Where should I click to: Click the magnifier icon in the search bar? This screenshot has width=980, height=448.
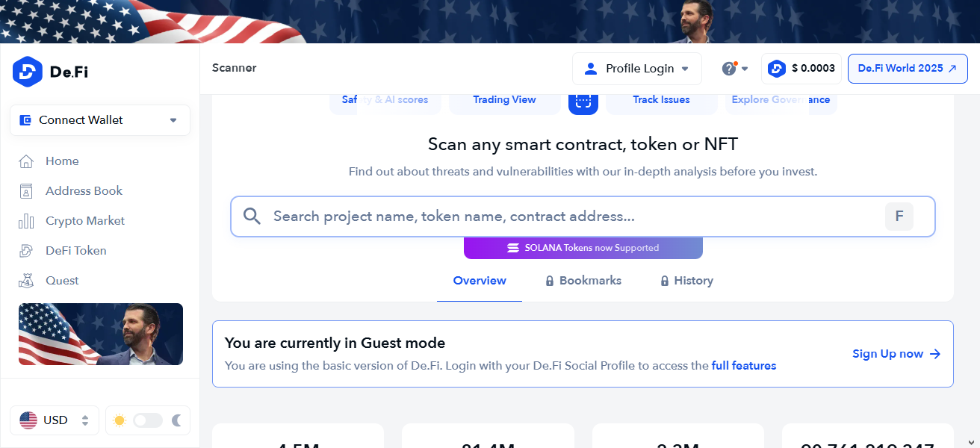(x=252, y=216)
